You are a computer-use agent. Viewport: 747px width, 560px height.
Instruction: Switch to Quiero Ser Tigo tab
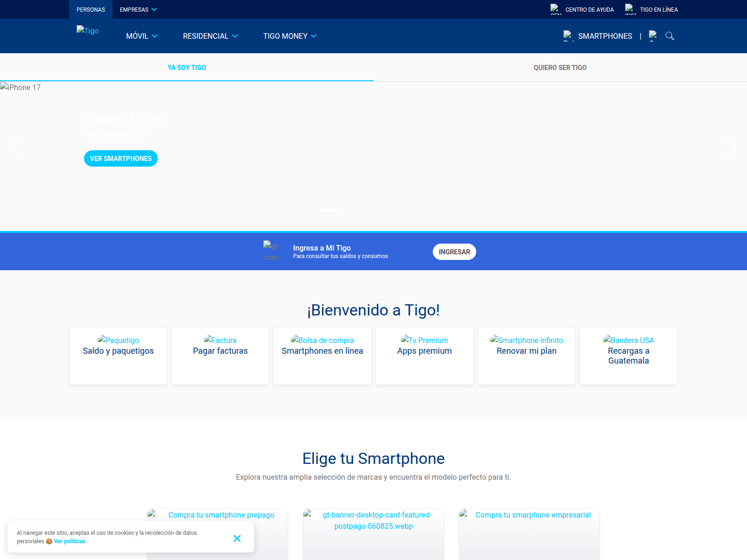[x=560, y=68]
